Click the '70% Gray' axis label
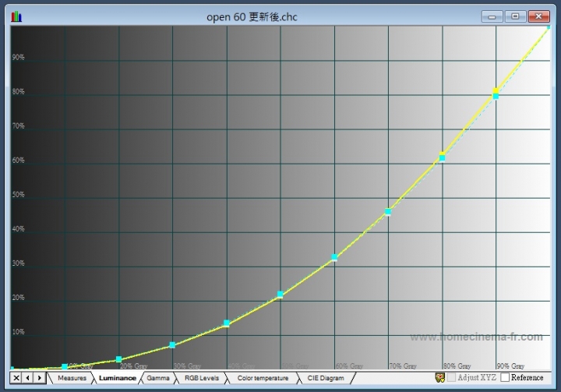561x392 pixels. tap(403, 366)
